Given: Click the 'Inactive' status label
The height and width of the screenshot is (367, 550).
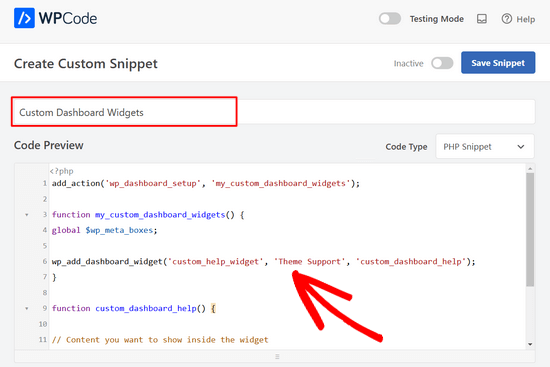Looking at the screenshot, I should [408, 64].
